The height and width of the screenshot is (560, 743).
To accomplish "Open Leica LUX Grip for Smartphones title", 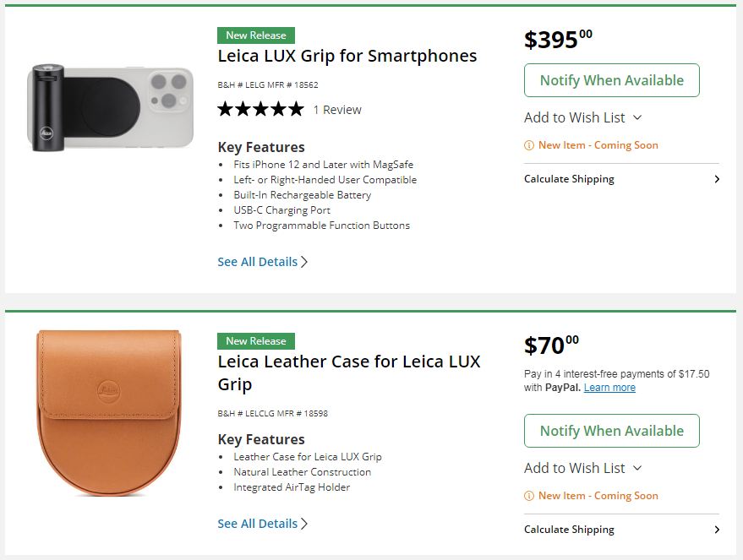I will (x=347, y=57).
